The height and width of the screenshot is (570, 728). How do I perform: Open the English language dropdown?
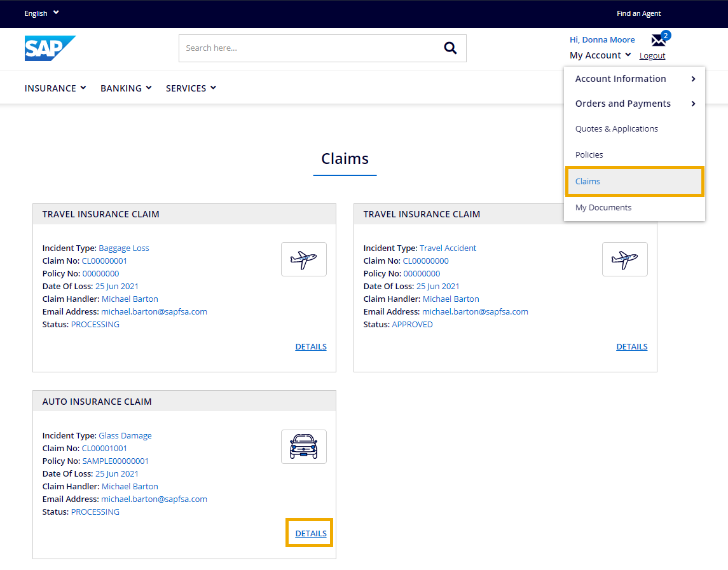tap(41, 13)
